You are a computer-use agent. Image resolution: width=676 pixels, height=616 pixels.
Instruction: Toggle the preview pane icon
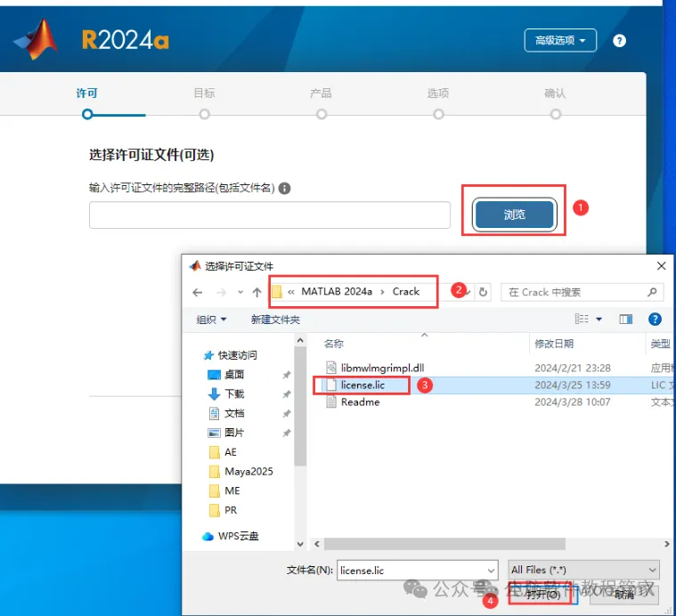click(x=625, y=320)
